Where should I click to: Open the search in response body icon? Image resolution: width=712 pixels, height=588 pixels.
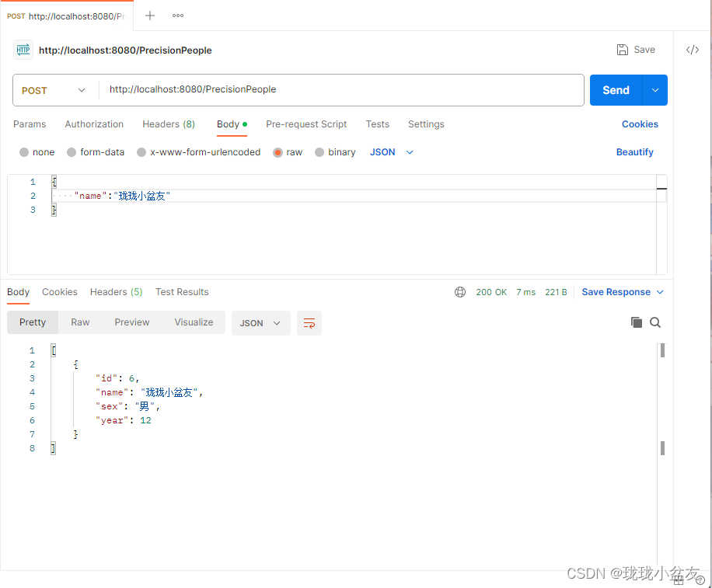[655, 322]
